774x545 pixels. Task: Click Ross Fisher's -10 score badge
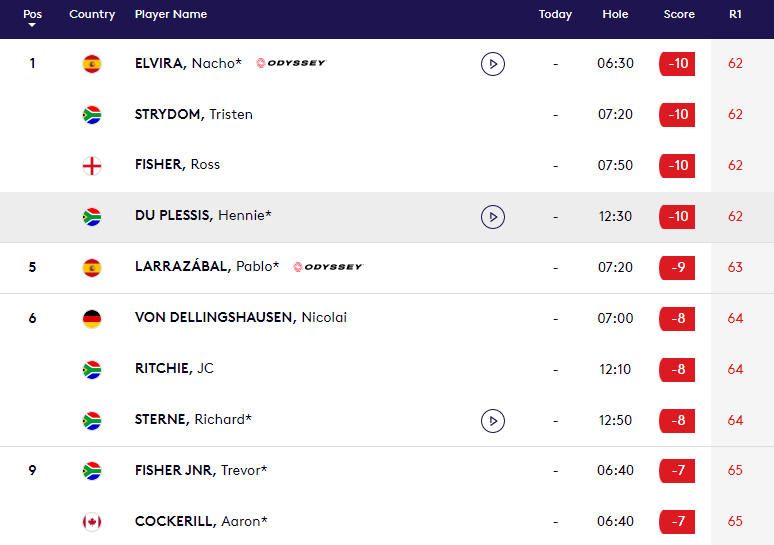pos(677,166)
